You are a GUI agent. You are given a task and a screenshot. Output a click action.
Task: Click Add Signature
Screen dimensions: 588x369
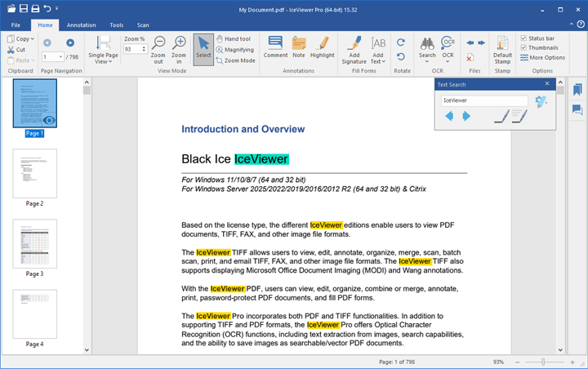coord(354,51)
